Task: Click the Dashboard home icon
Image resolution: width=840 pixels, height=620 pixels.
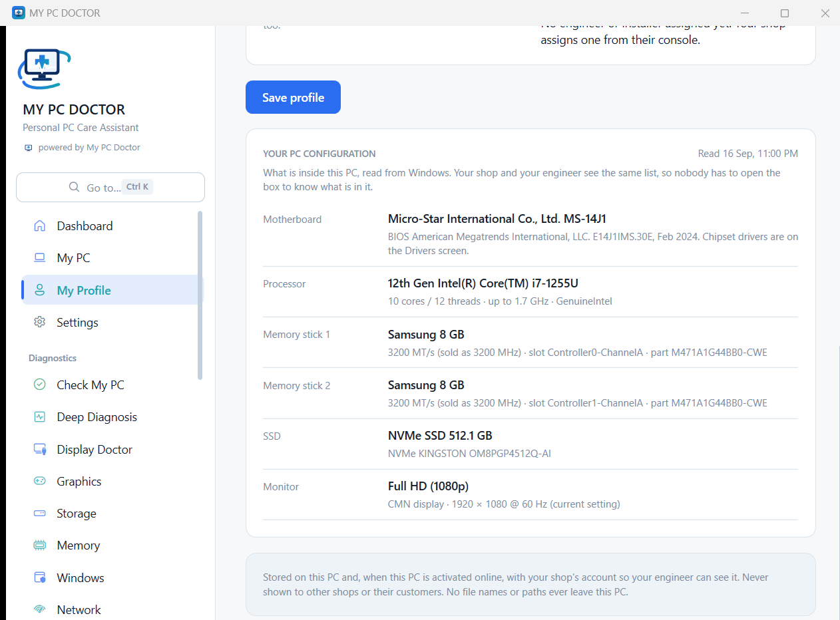Action: pyautogui.click(x=39, y=226)
